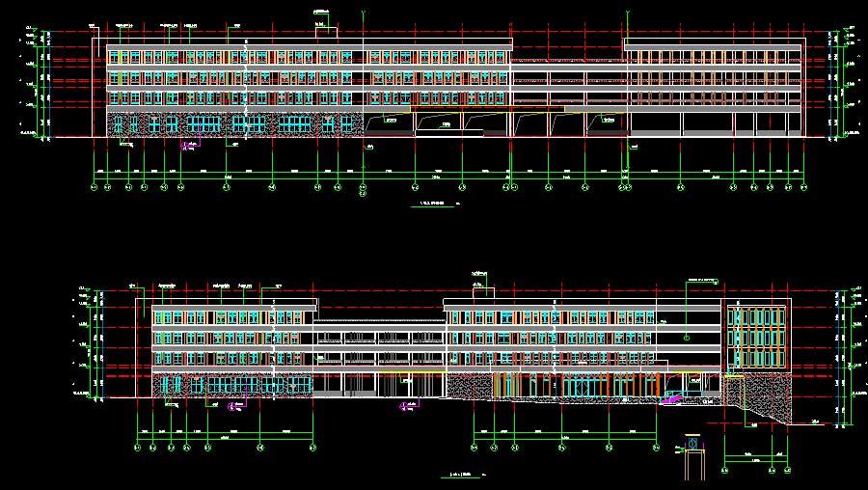Select the rightmost grid bubble of upper elevation
The image size is (868, 490).
pyautogui.click(x=802, y=187)
